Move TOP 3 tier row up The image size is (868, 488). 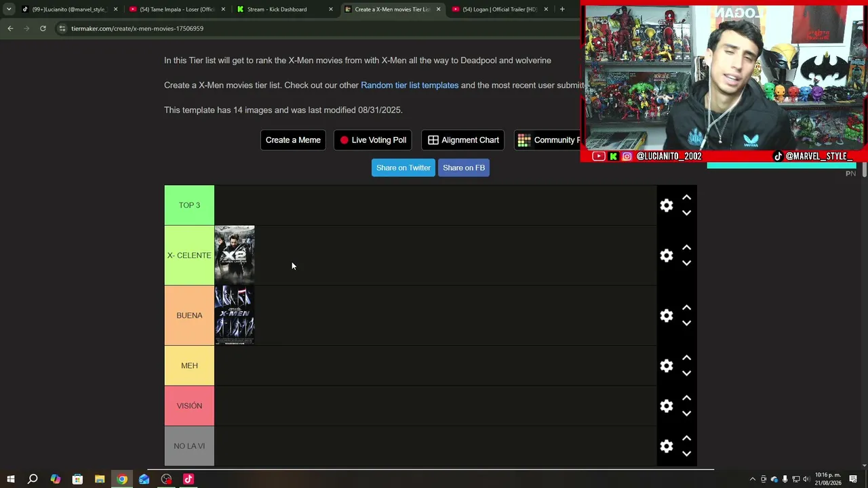(x=686, y=197)
